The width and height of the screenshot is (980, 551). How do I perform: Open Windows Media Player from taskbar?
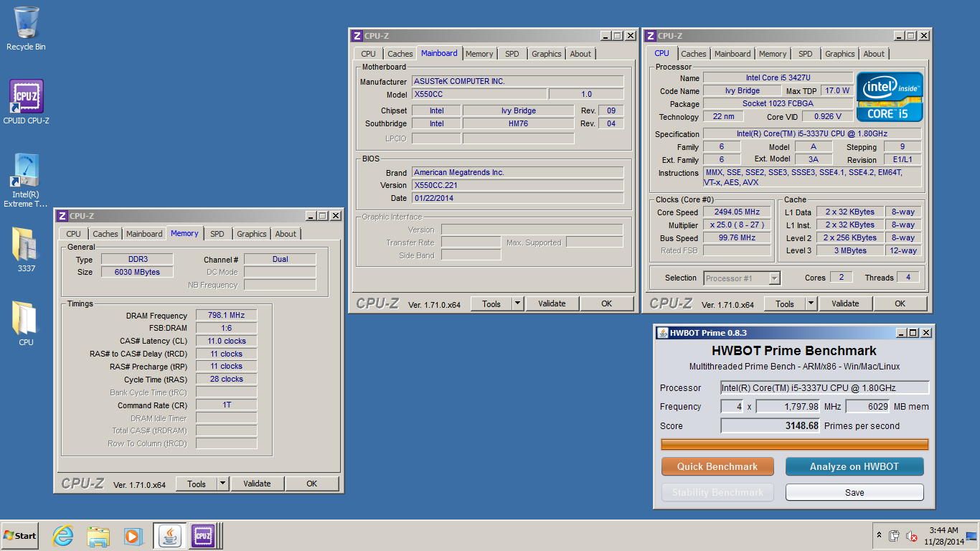point(133,535)
